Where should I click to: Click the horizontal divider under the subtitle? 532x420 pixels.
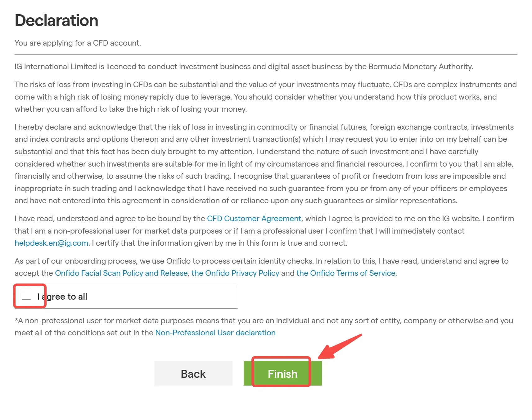click(x=266, y=55)
